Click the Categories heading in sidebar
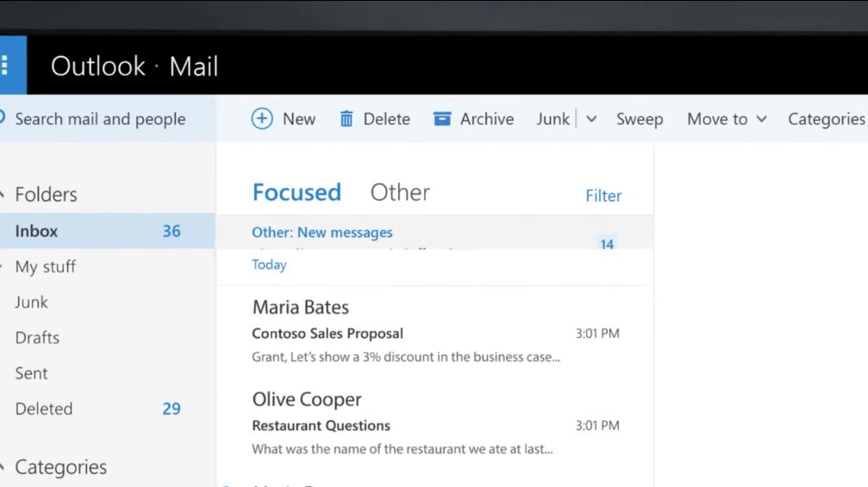Screen dimensions: 868x487 (61, 468)
